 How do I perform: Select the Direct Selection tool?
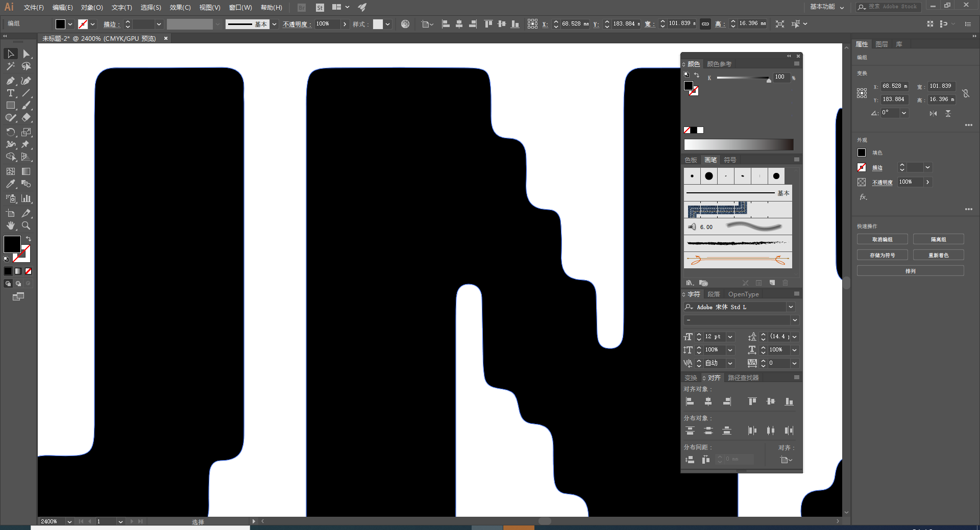pos(26,54)
